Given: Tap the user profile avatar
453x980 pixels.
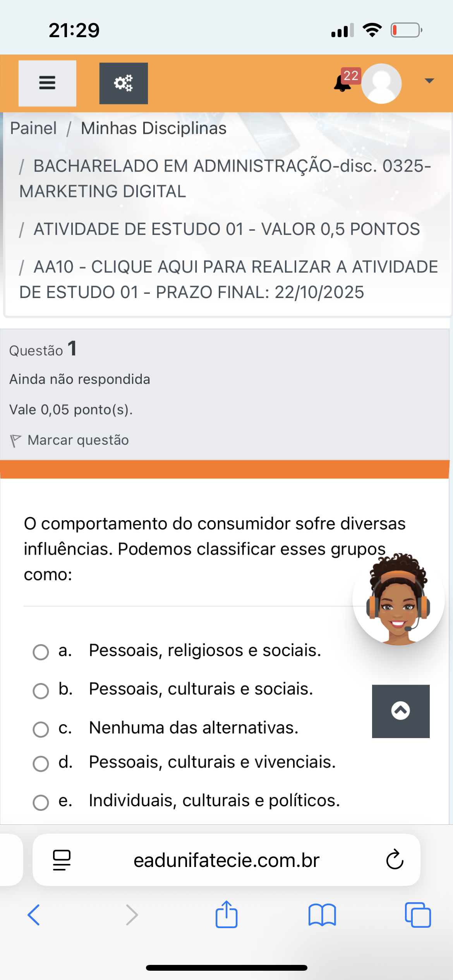Looking at the screenshot, I should point(381,83).
